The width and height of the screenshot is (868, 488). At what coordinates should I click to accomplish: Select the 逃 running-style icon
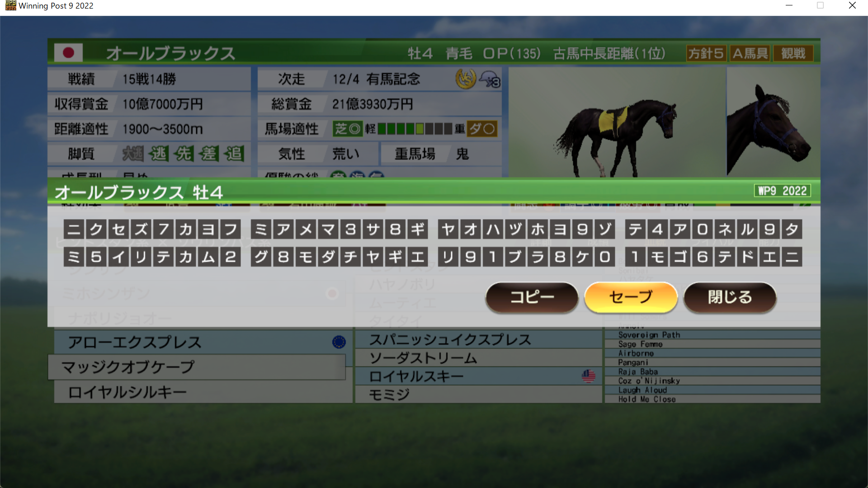click(158, 154)
